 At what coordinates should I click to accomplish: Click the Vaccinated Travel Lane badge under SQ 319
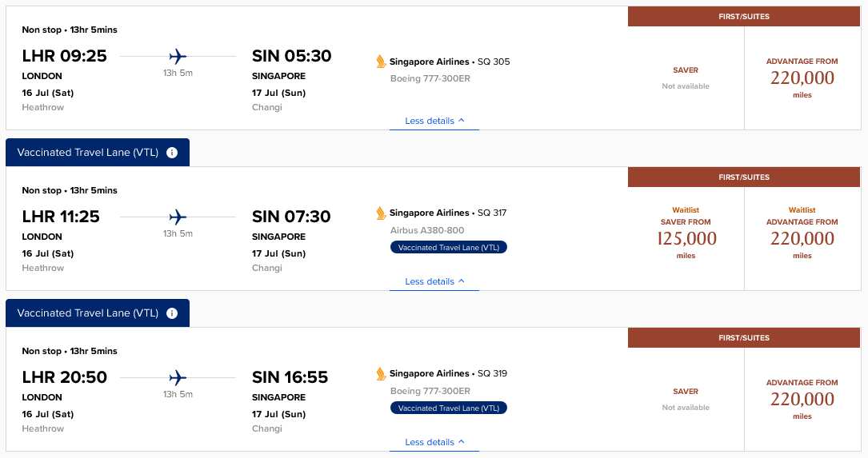click(449, 408)
